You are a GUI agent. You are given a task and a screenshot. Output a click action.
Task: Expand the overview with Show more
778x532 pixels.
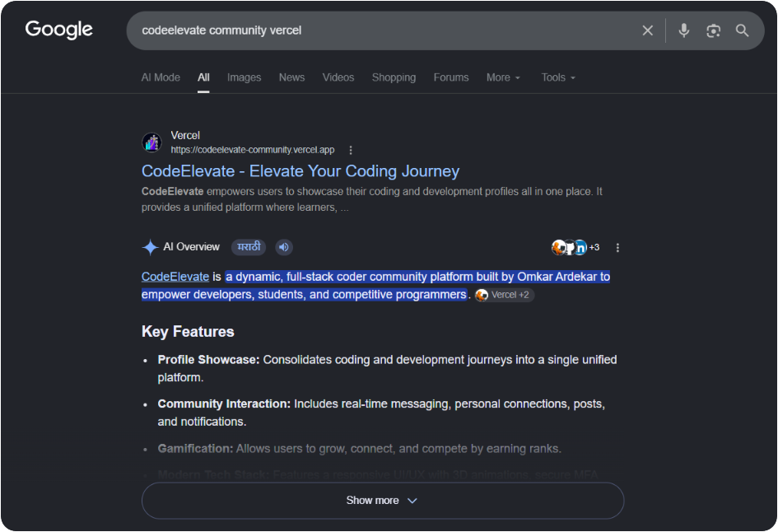pos(383,501)
